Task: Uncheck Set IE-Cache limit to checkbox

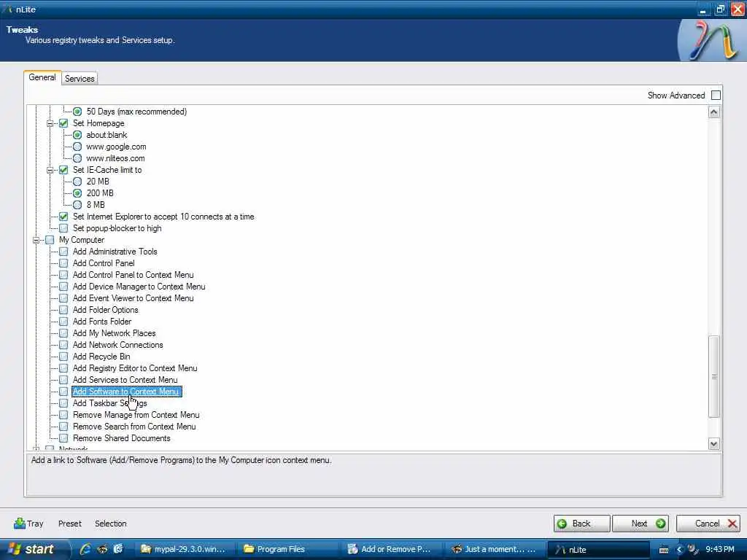Action: pyautogui.click(x=63, y=169)
